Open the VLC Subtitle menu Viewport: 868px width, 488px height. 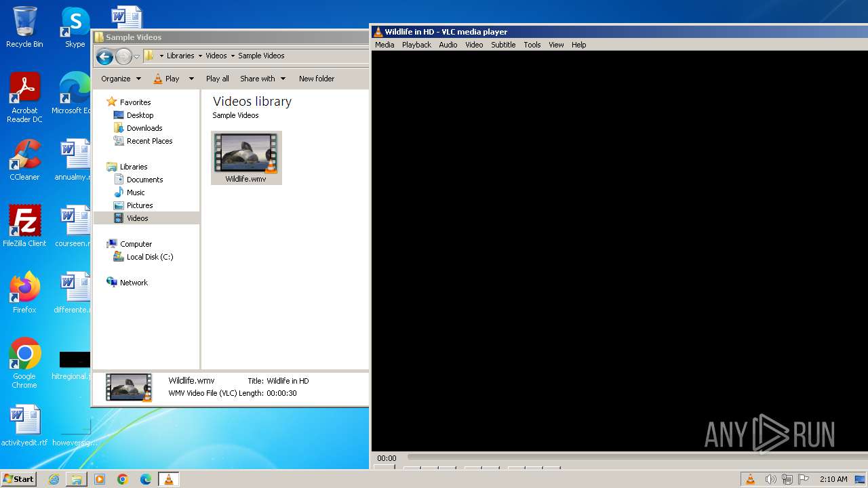point(503,45)
